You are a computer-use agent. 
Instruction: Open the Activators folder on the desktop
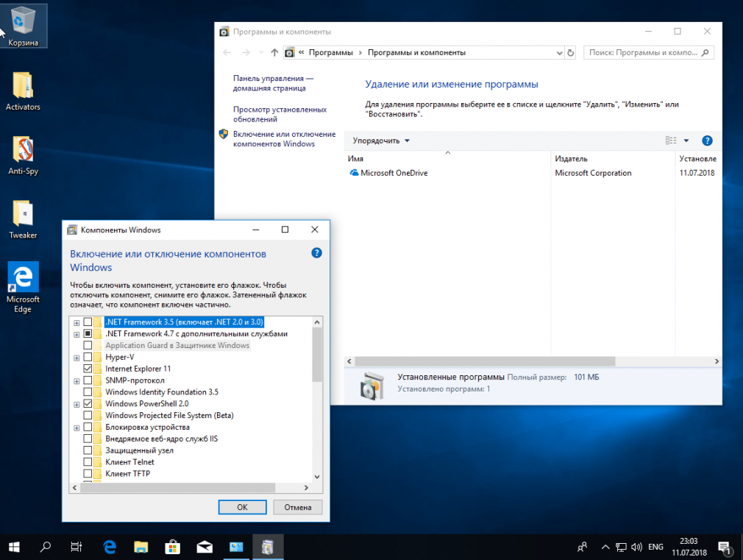[x=23, y=91]
